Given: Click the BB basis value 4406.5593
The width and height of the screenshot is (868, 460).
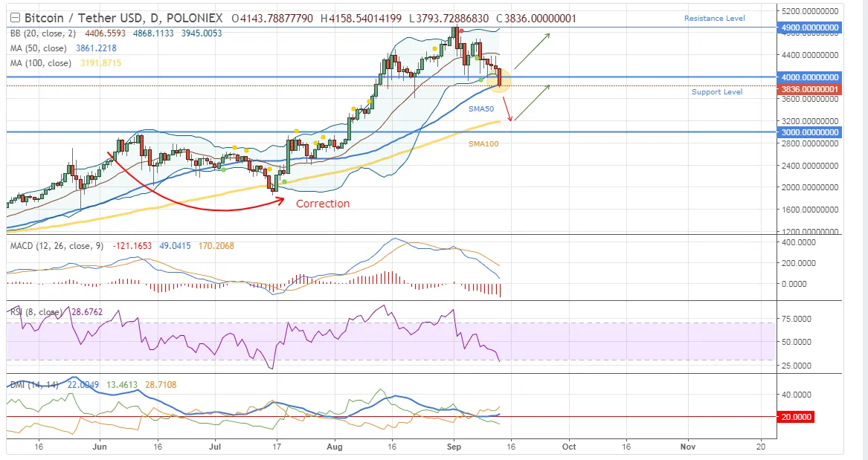Looking at the screenshot, I should pos(105,33).
